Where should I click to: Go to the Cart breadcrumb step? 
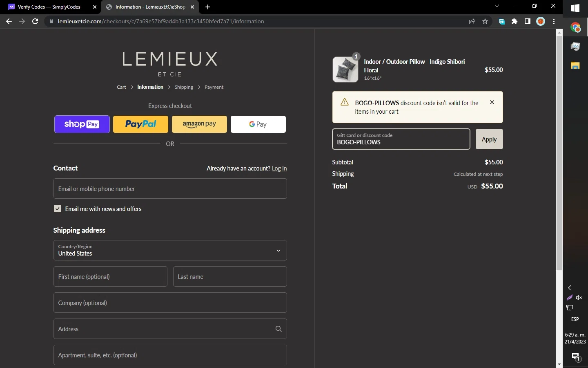pos(121,87)
